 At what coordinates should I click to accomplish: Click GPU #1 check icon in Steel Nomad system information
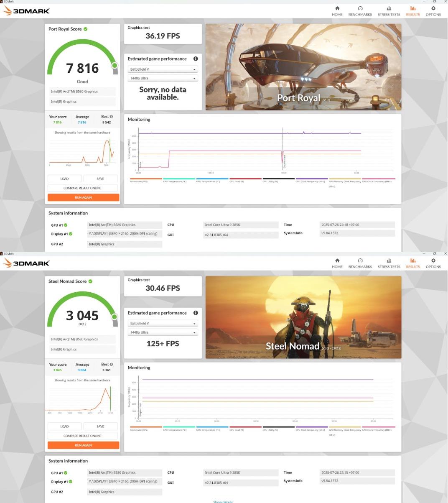pyautogui.click(x=66, y=472)
